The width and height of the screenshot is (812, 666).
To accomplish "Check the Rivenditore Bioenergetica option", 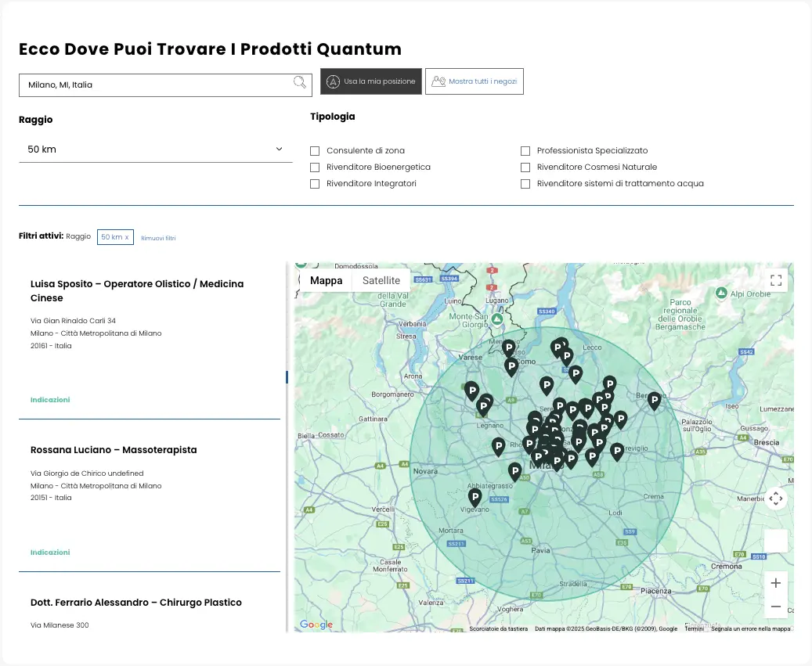I will [x=315, y=167].
